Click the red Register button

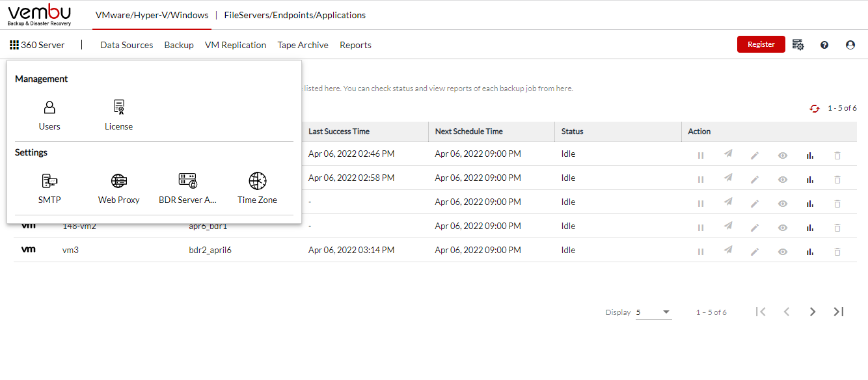(761, 44)
